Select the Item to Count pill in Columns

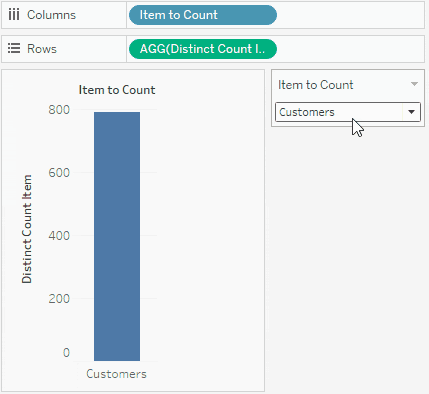pyautogui.click(x=203, y=15)
